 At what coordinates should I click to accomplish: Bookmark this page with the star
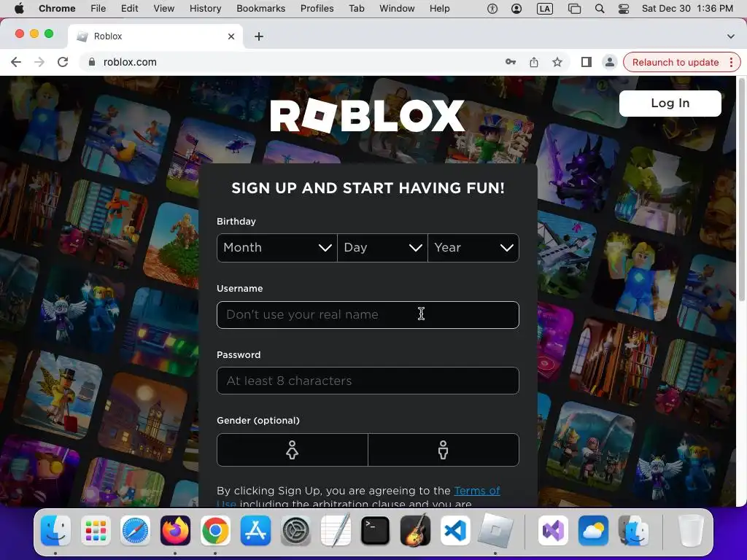(557, 62)
